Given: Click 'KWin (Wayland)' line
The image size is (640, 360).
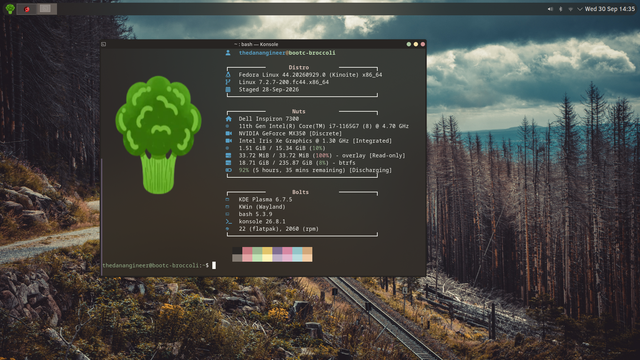Looking at the screenshot, I should point(262,207).
